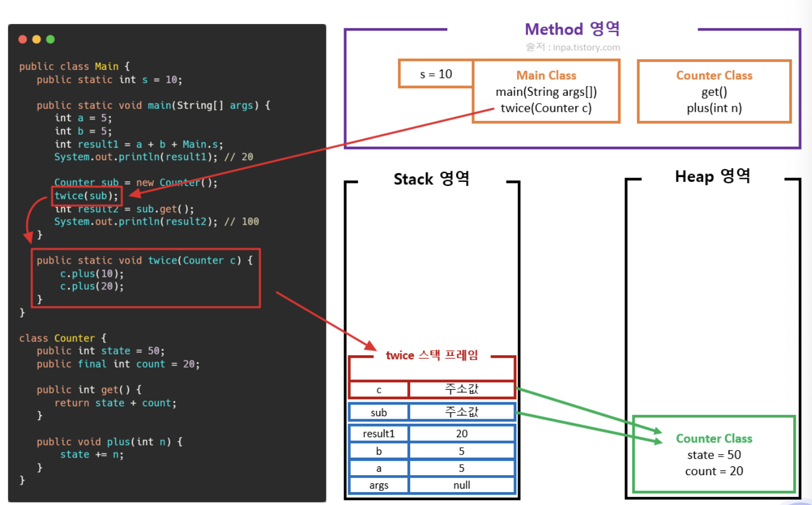This screenshot has height=505, width=812.
Task: Click the 'args' variable cell
Action: 379,485
